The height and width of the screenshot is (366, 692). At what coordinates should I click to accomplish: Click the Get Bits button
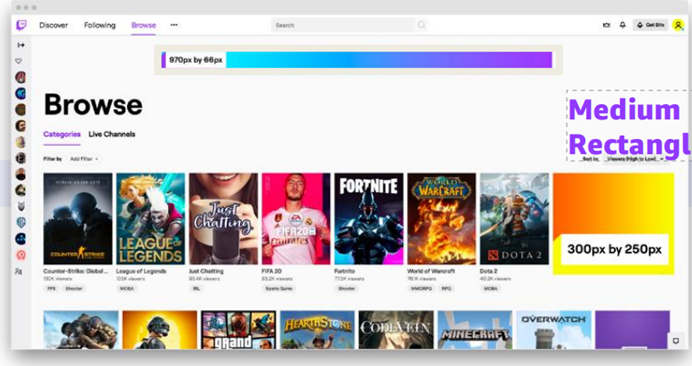coord(651,25)
